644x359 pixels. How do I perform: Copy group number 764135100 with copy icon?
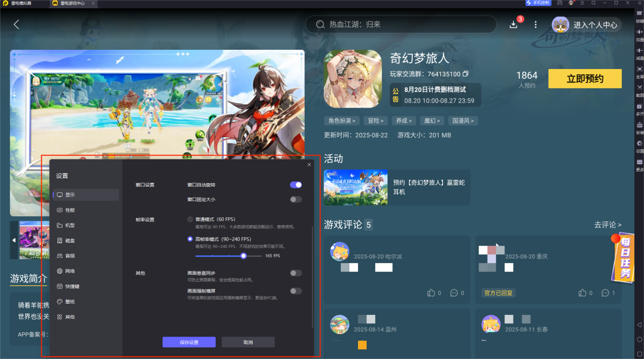466,74
